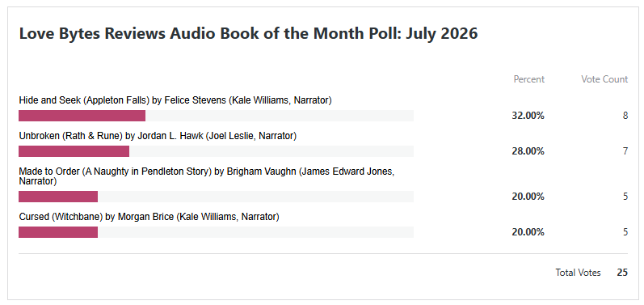644x305 pixels.
Task: Select the Cursed (Witchbane) option label
Action: click(x=149, y=217)
